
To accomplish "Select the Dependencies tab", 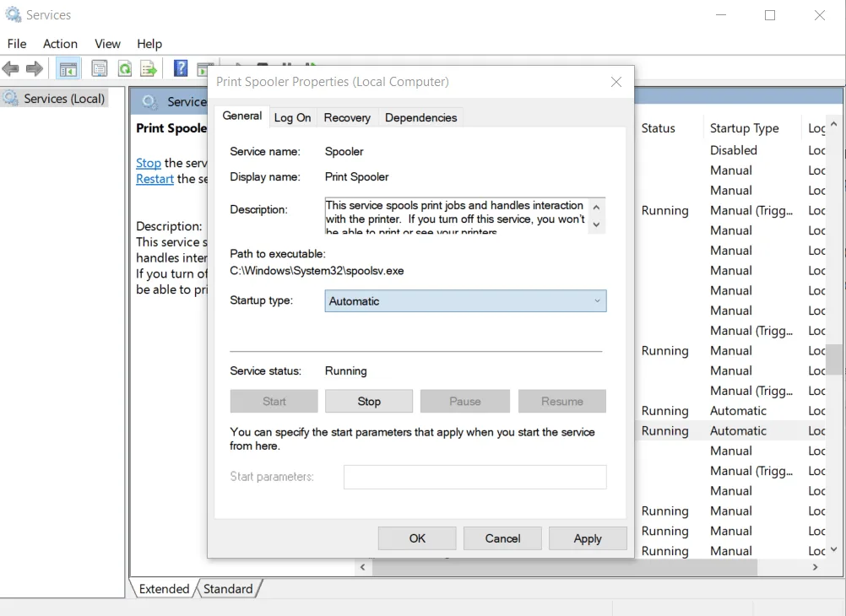I will (420, 117).
